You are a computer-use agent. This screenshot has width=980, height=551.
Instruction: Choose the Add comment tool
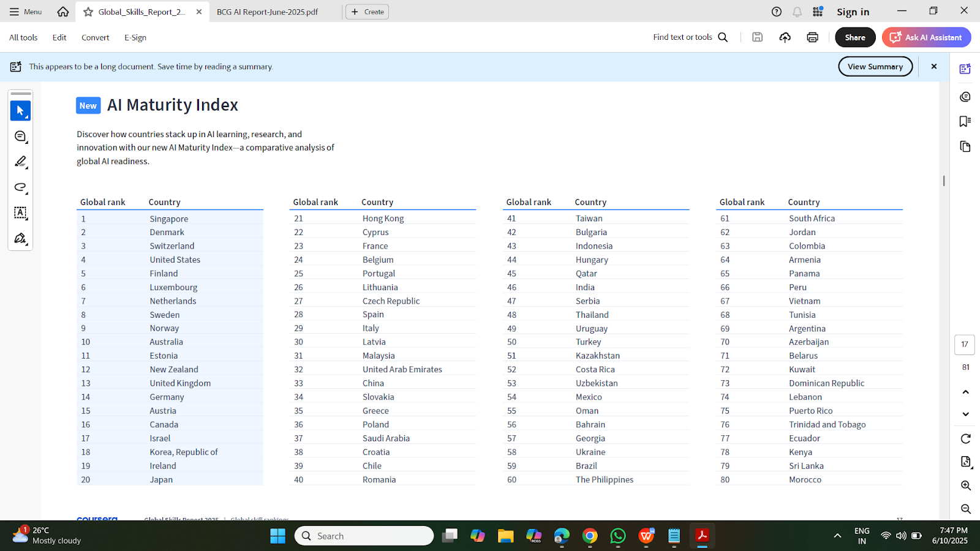[x=20, y=137]
